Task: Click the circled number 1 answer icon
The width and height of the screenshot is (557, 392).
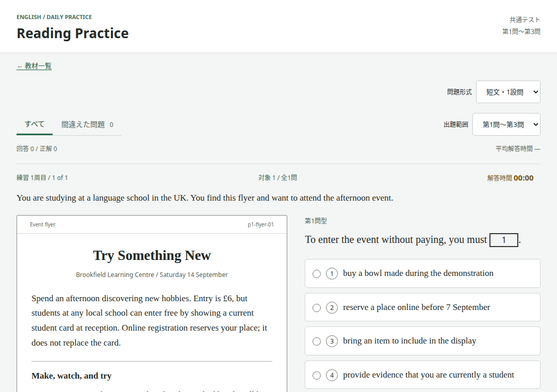Action: coord(332,274)
